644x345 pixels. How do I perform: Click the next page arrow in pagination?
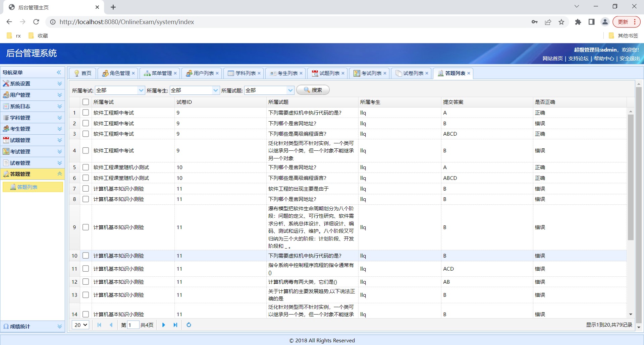pyautogui.click(x=163, y=325)
